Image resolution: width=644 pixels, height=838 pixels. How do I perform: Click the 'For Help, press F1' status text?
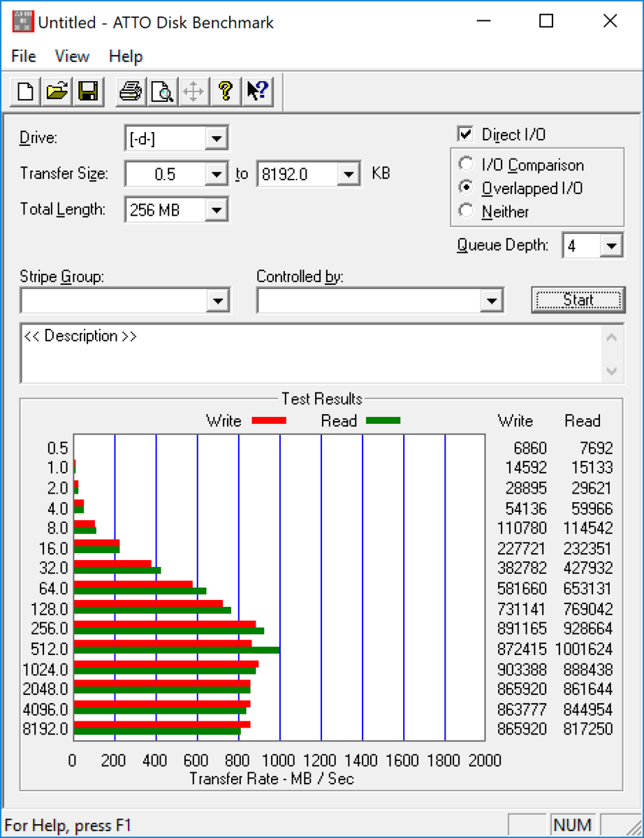click(x=68, y=825)
